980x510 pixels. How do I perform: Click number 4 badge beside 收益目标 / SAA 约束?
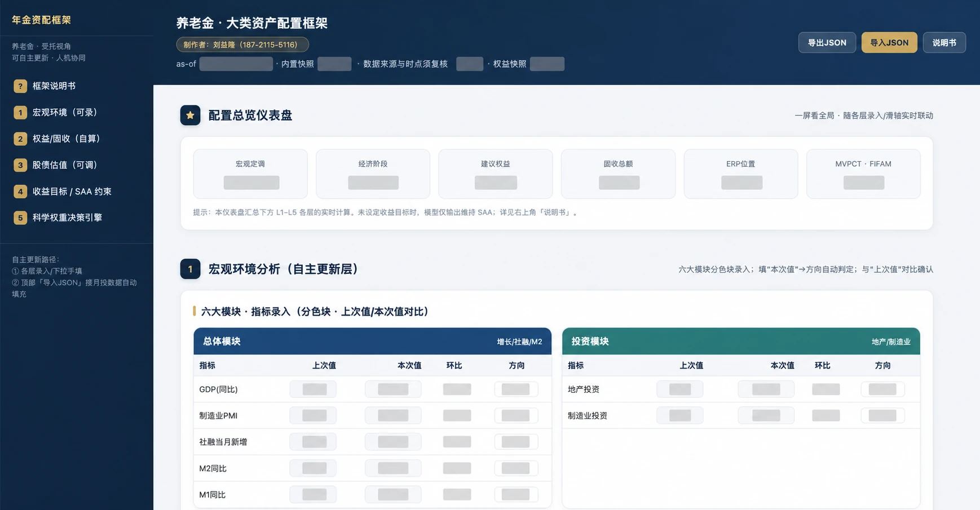pos(20,192)
